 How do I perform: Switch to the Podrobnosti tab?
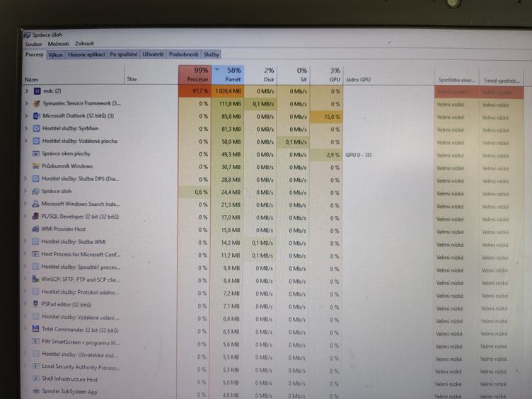coord(183,54)
